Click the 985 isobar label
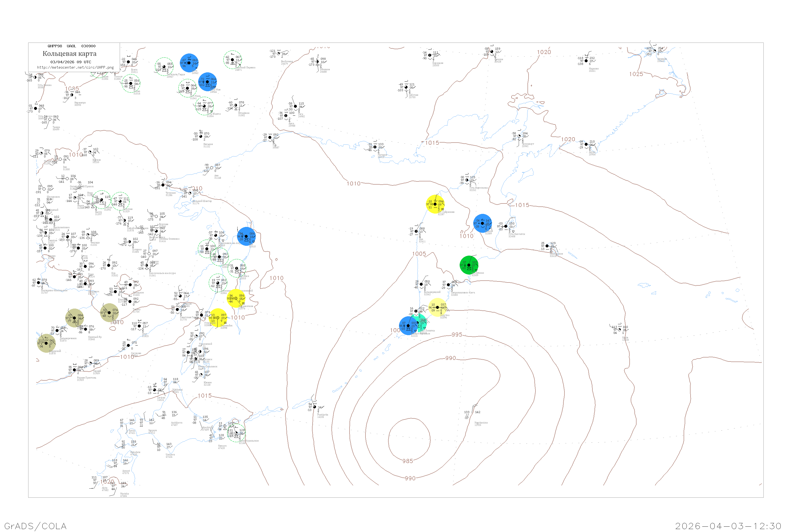The width and height of the screenshot is (798, 532). (x=408, y=461)
